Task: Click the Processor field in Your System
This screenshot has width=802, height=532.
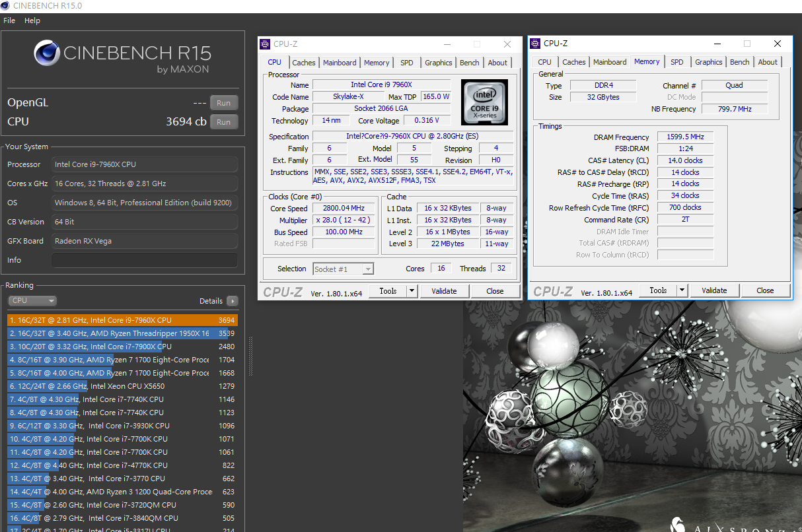Action: (x=145, y=164)
